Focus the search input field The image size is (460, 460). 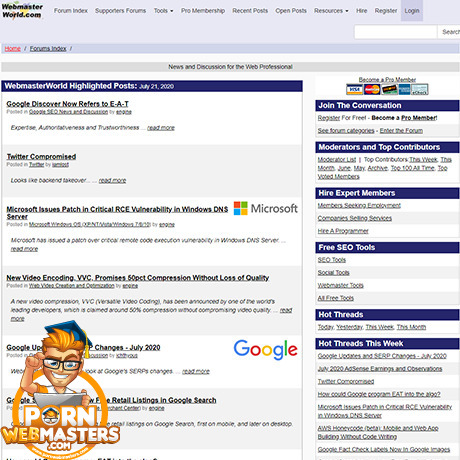point(396,32)
